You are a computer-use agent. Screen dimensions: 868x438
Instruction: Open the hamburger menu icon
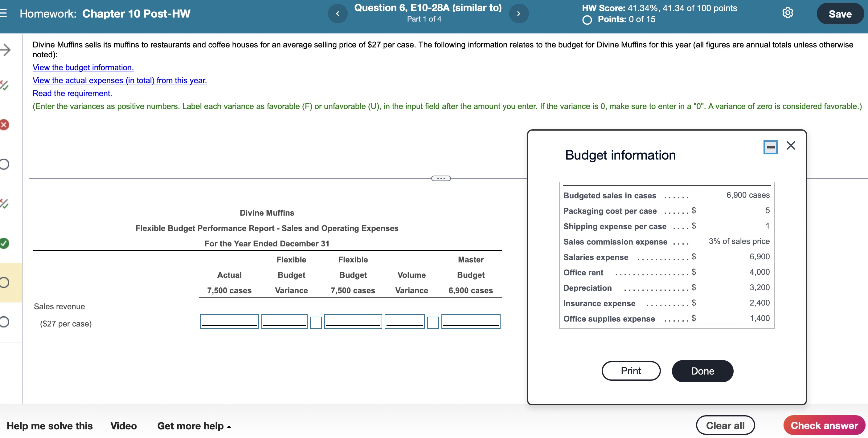3,13
